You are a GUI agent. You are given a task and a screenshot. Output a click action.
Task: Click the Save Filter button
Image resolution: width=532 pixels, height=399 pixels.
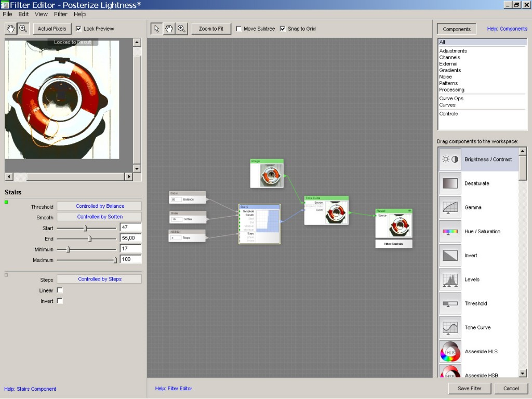point(470,389)
